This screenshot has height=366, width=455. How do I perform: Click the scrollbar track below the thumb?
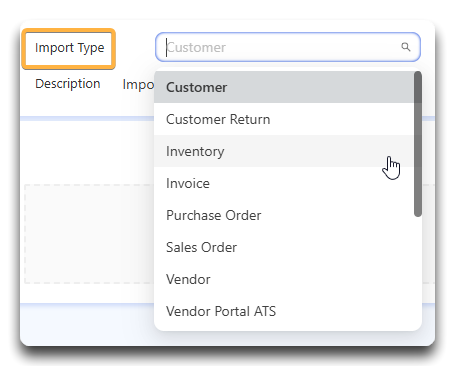418,272
